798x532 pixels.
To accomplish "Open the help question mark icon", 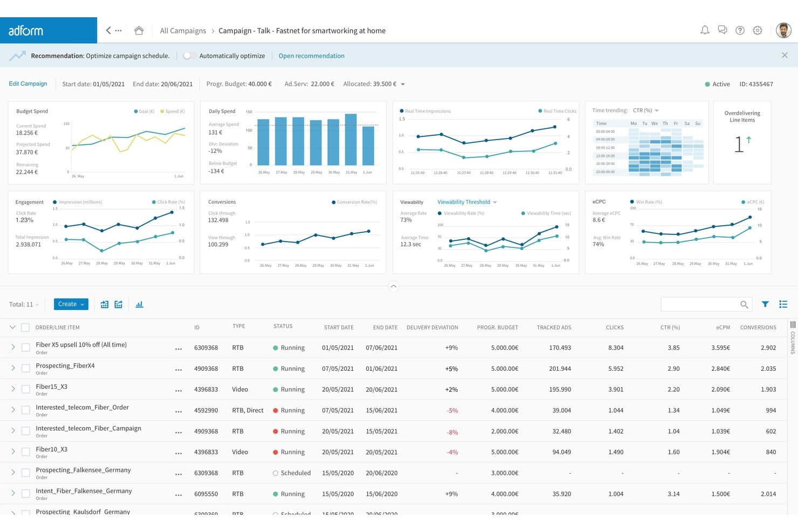I will [x=740, y=30].
